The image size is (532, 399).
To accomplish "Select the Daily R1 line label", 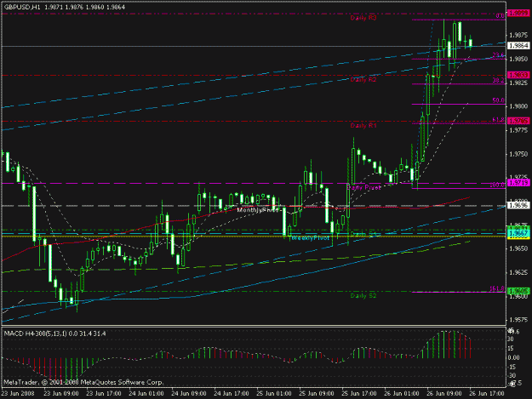I will point(363,126).
